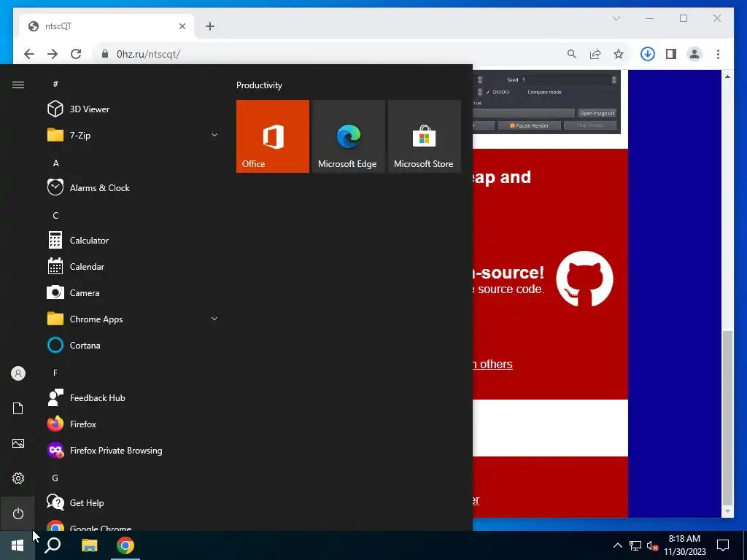Image resolution: width=747 pixels, height=560 pixels.
Task: Open Feedback Hub
Action: [x=132, y=397]
